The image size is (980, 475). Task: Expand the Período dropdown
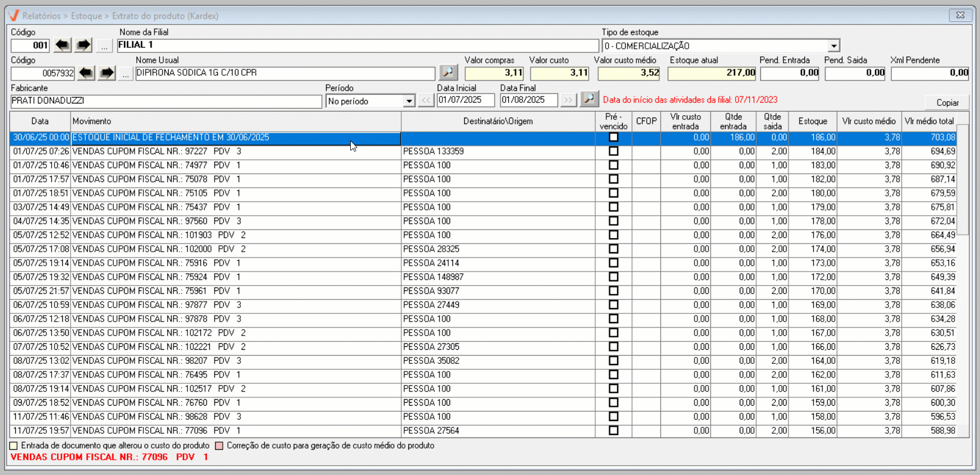coord(409,101)
